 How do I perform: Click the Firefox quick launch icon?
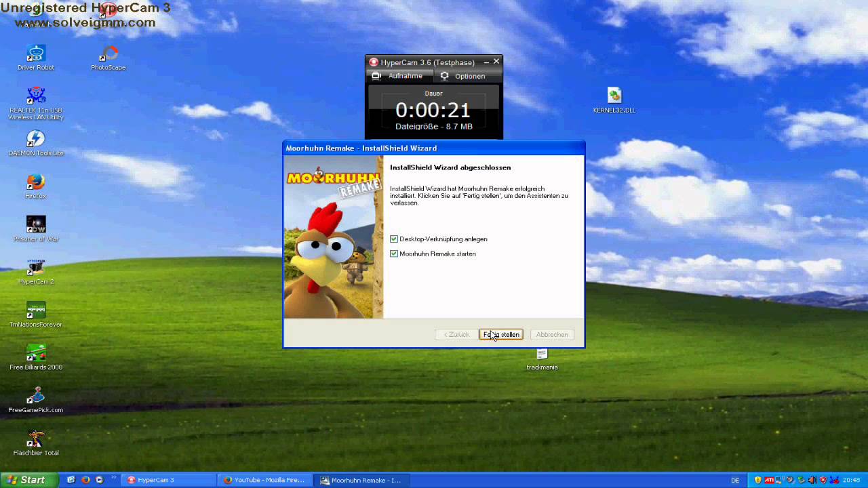click(x=85, y=480)
